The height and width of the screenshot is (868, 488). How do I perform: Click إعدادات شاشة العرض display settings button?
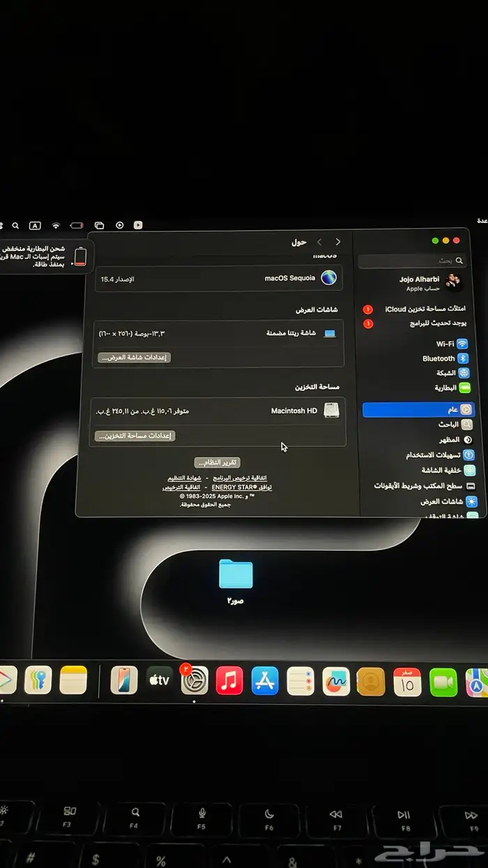pos(135,357)
